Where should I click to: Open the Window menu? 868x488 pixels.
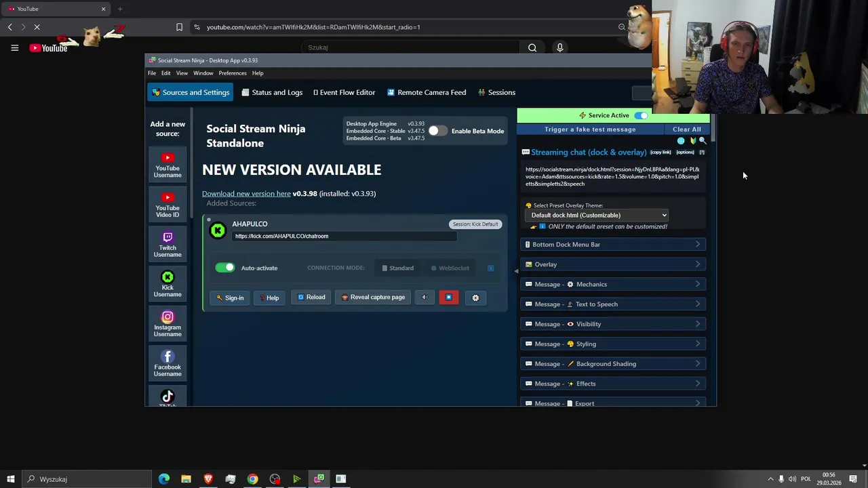pos(203,73)
